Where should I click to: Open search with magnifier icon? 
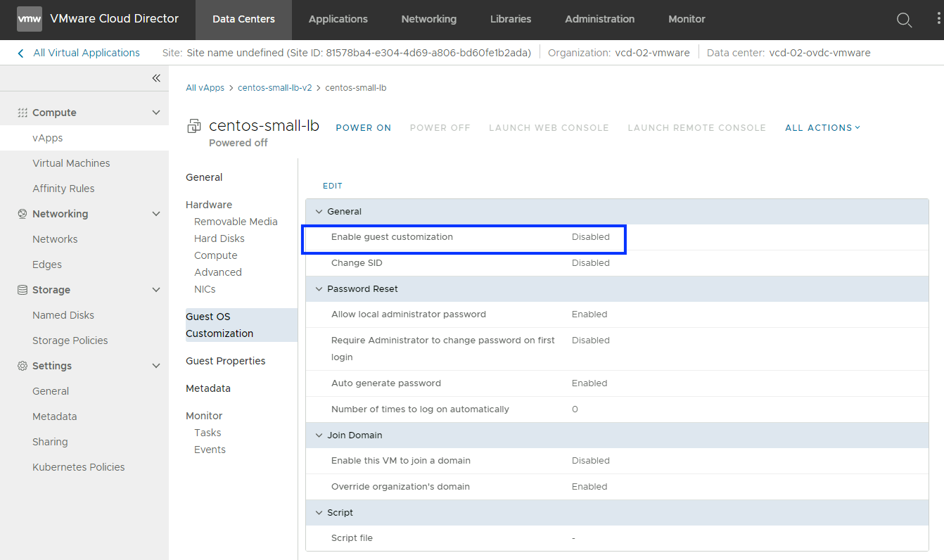904,20
